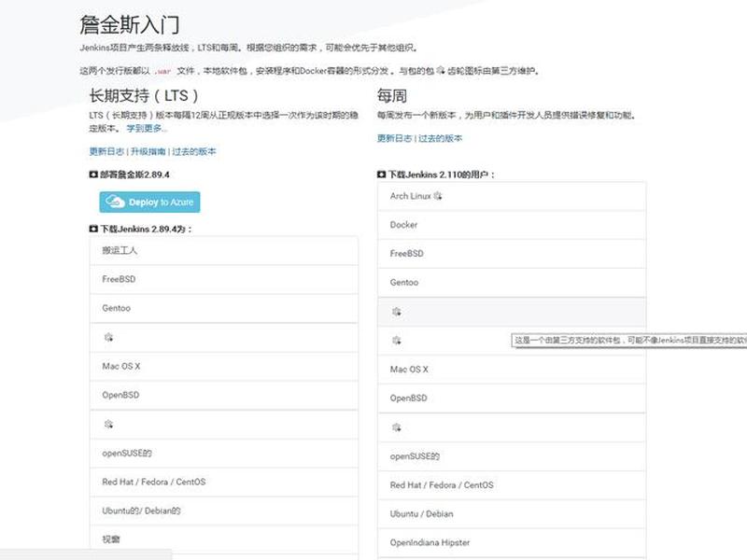
Task: Click gear icon in weekly row below OpenBSD
Action: (x=396, y=427)
